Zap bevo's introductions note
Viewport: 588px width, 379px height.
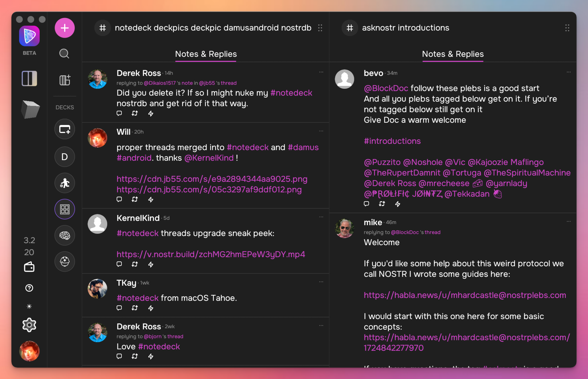pos(398,204)
